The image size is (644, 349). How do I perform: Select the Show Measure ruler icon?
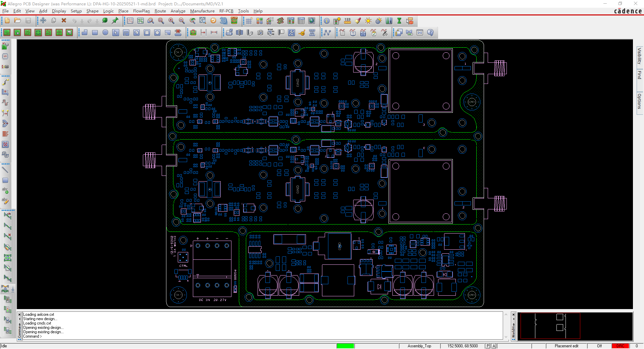pos(347,21)
